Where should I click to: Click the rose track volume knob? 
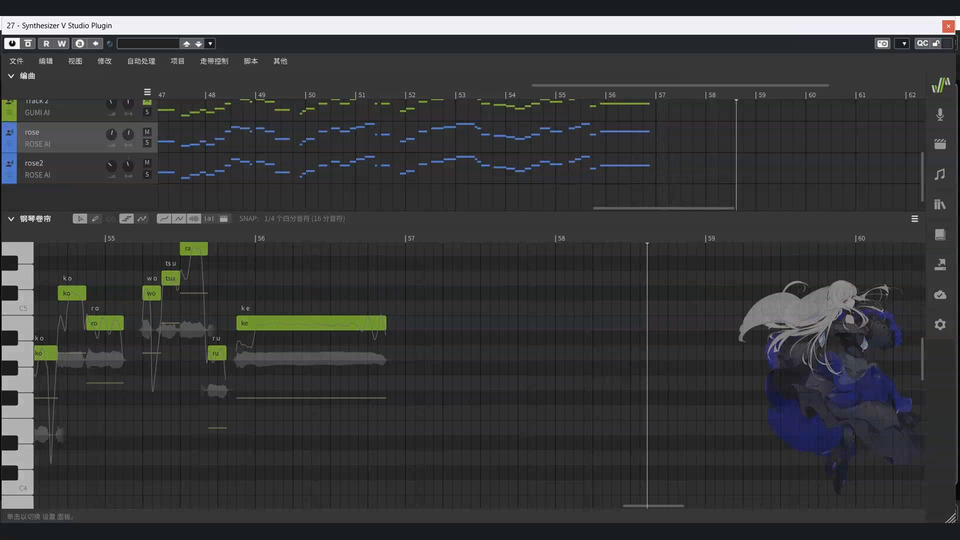point(111,134)
